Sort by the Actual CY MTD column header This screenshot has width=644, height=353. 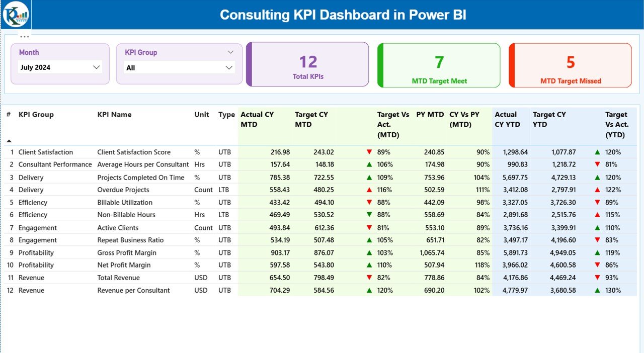pyautogui.click(x=257, y=120)
